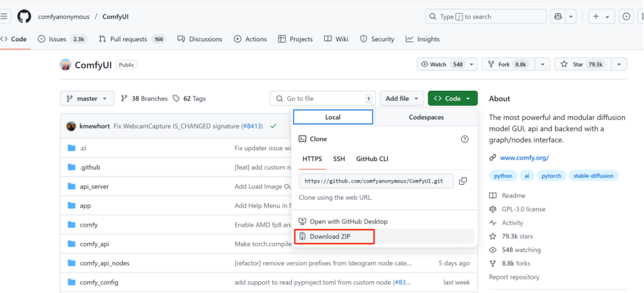Click the ComfyUI repository avatar image
This screenshot has height=293, width=644.
65,65
